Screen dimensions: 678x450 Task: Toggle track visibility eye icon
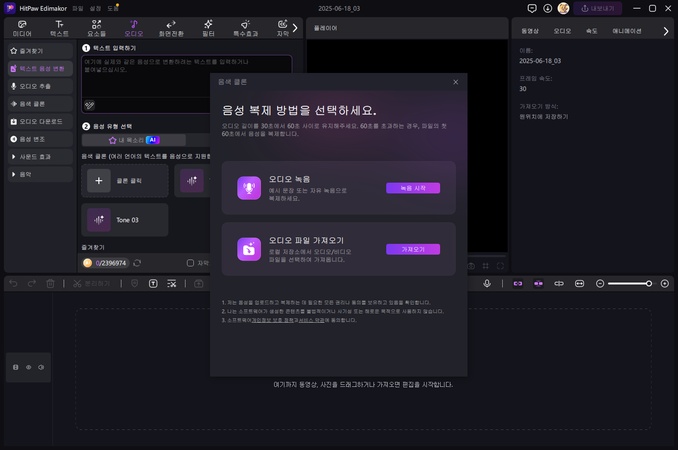click(x=29, y=367)
